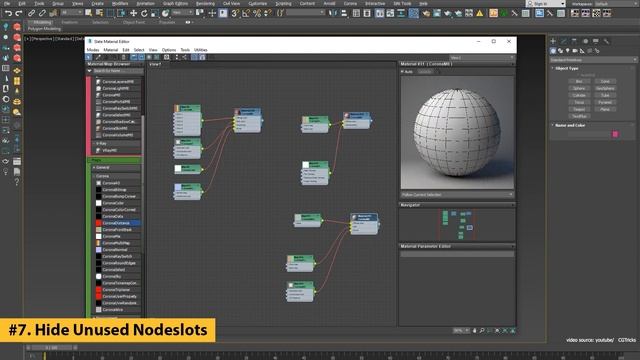Click the pink object color swatch
This screenshot has height=360, width=640.
(615, 134)
